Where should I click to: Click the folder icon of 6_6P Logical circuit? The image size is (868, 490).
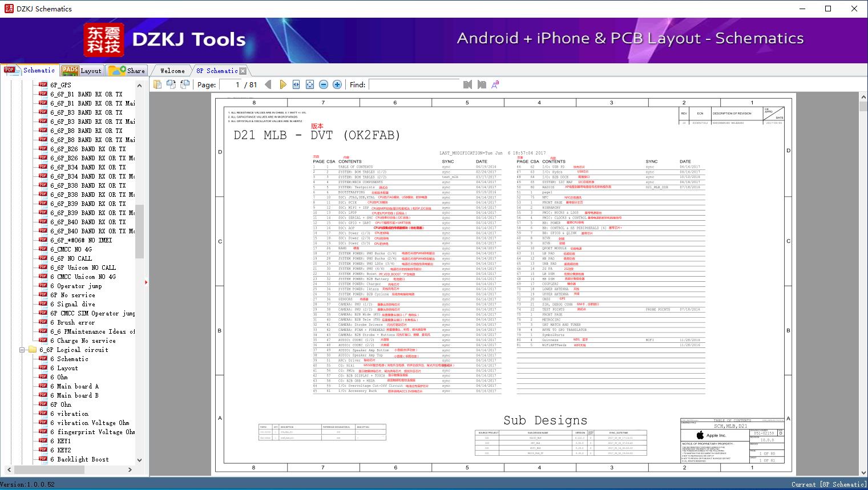coord(33,350)
